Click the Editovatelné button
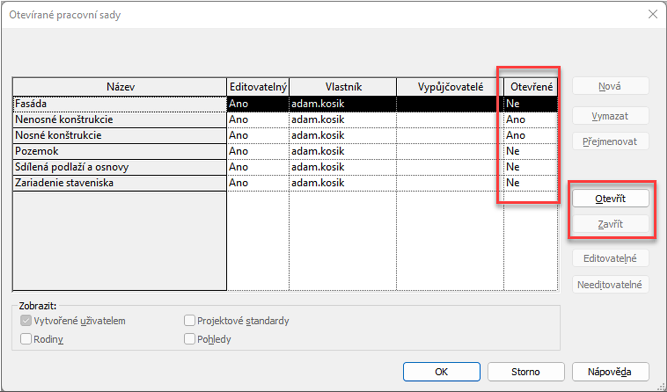Image resolution: width=667 pixels, height=392 pixels. click(x=610, y=258)
